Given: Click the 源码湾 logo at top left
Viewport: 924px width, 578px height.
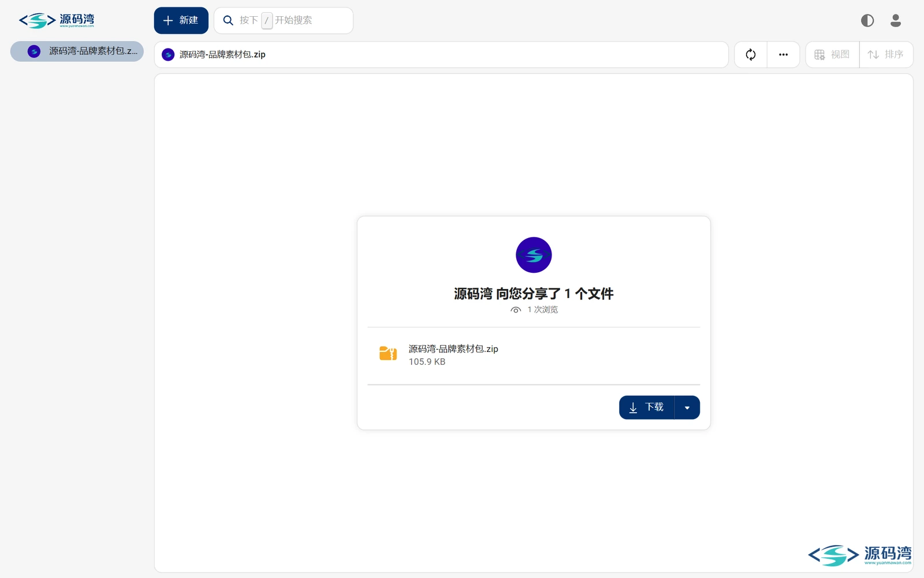Looking at the screenshot, I should (57, 21).
